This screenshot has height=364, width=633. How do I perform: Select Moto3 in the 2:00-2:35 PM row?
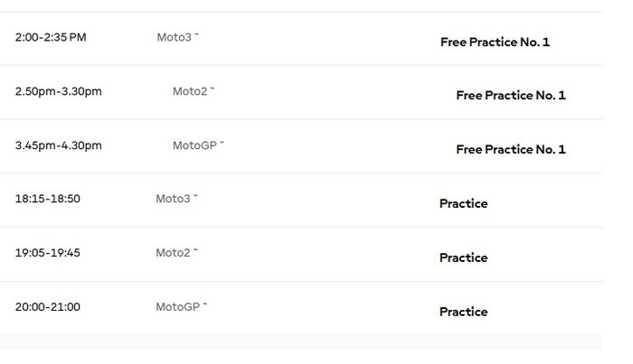click(x=174, y=38)
